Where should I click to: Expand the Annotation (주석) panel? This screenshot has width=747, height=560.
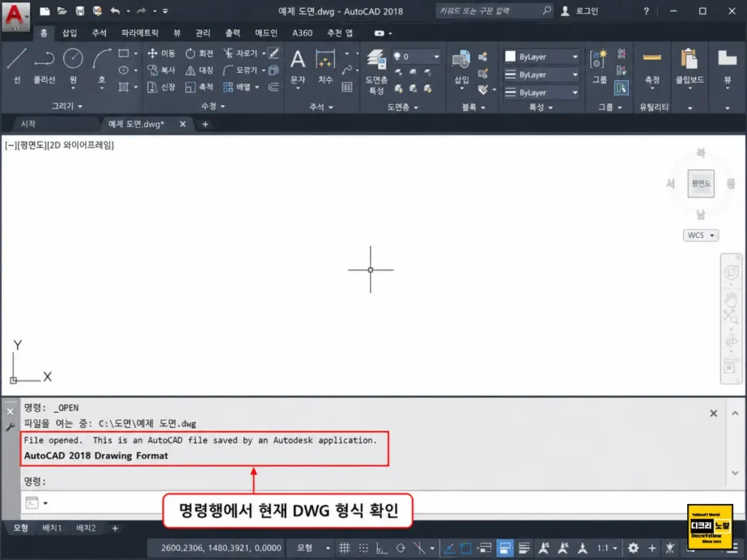tap(321, 107)
